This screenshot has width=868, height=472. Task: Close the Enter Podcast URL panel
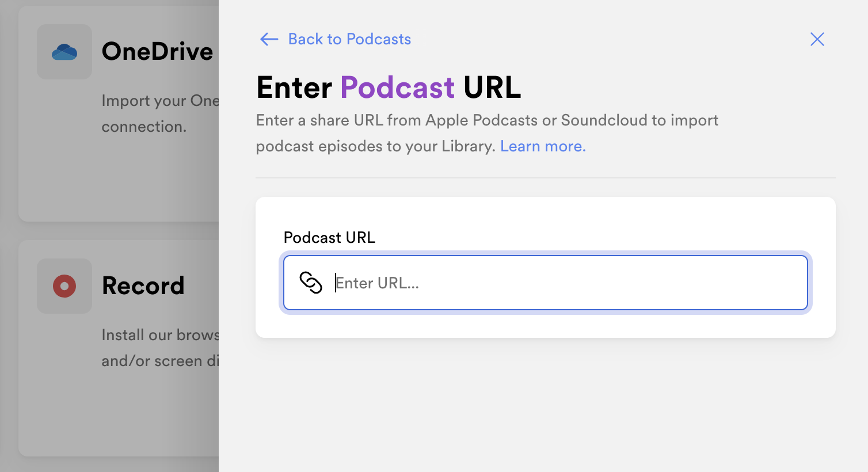[x=817, y=39]
